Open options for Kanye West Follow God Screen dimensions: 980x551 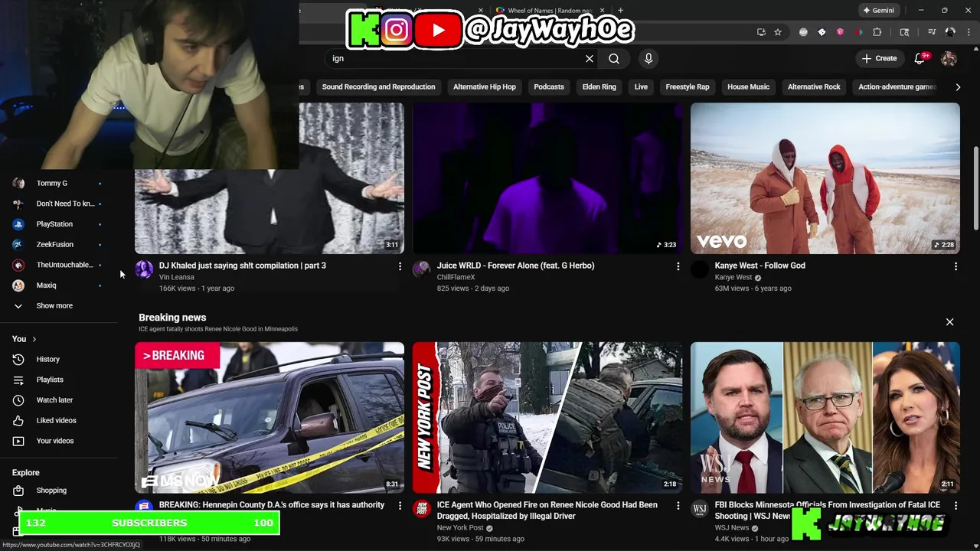coord(955,266)
